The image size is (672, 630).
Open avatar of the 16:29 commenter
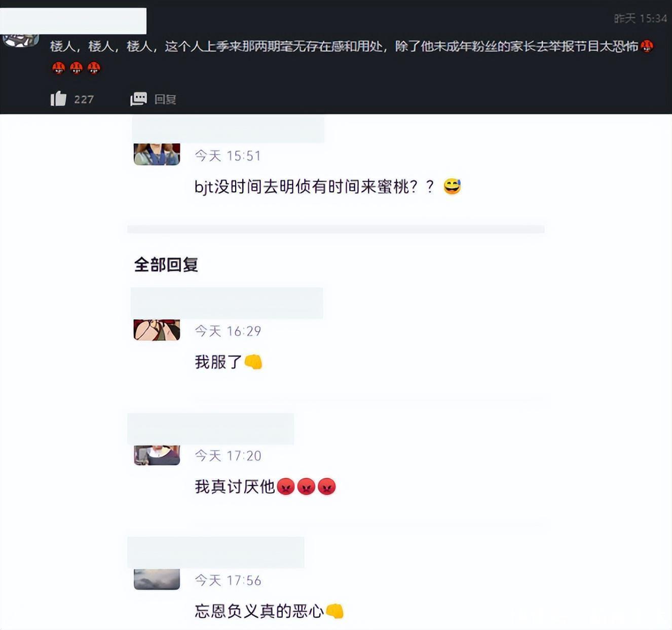pos(157,330)
